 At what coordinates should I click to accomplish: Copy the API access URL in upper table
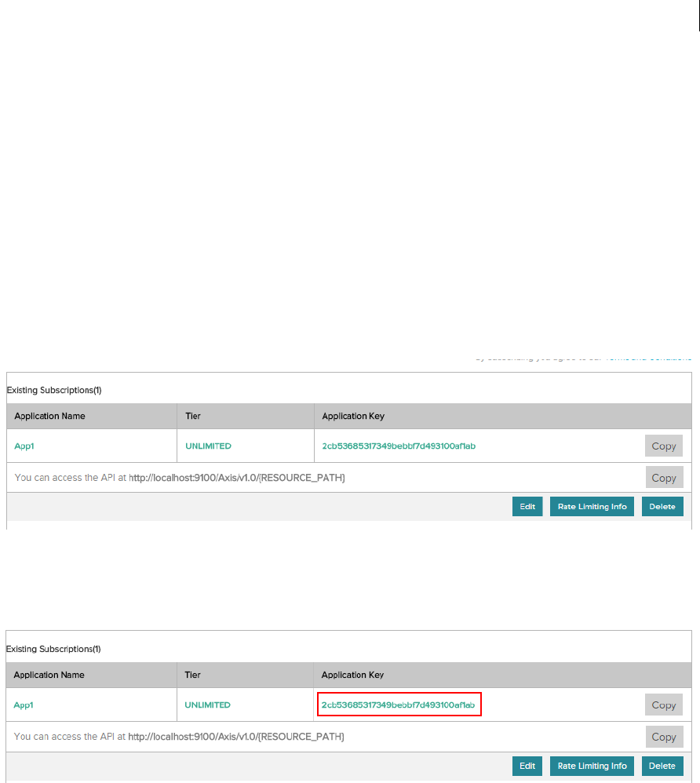pos(664,478)
